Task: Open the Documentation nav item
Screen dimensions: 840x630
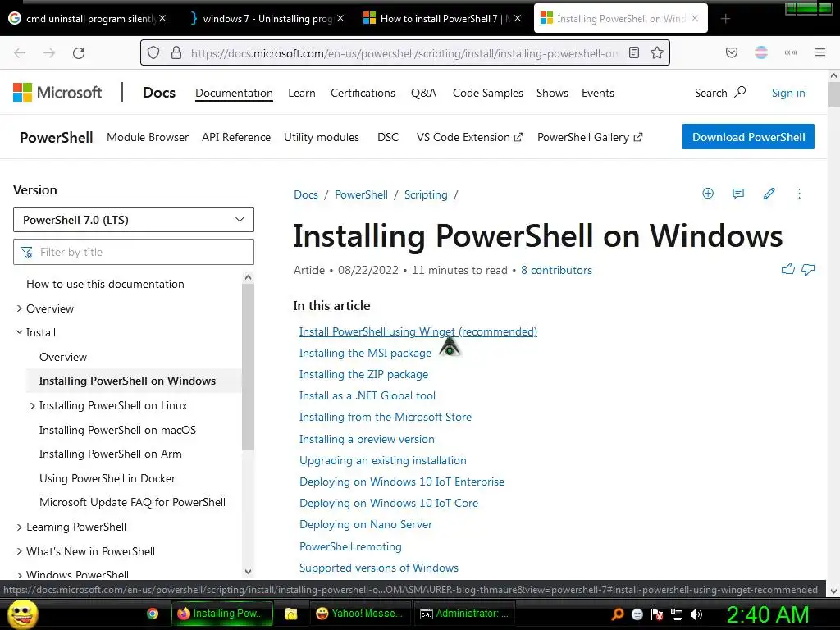Action: pyautogui.click(x=234, y=93)
